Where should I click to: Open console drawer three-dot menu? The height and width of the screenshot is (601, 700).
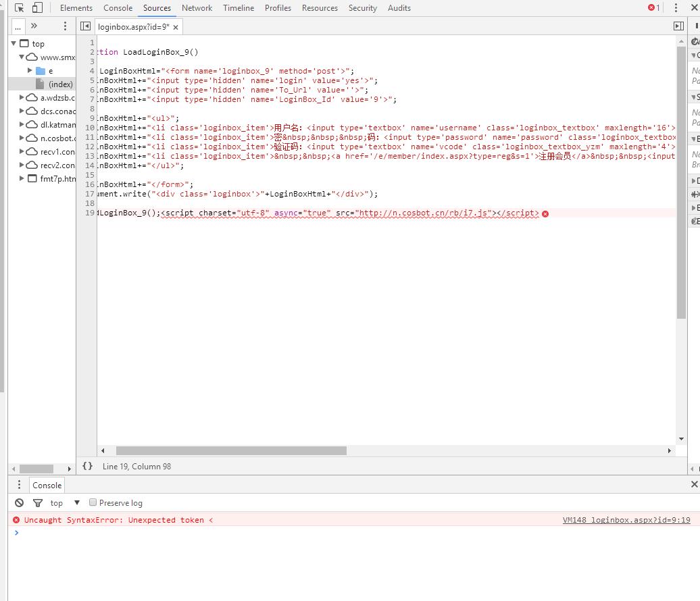click(x=19, y=485)
